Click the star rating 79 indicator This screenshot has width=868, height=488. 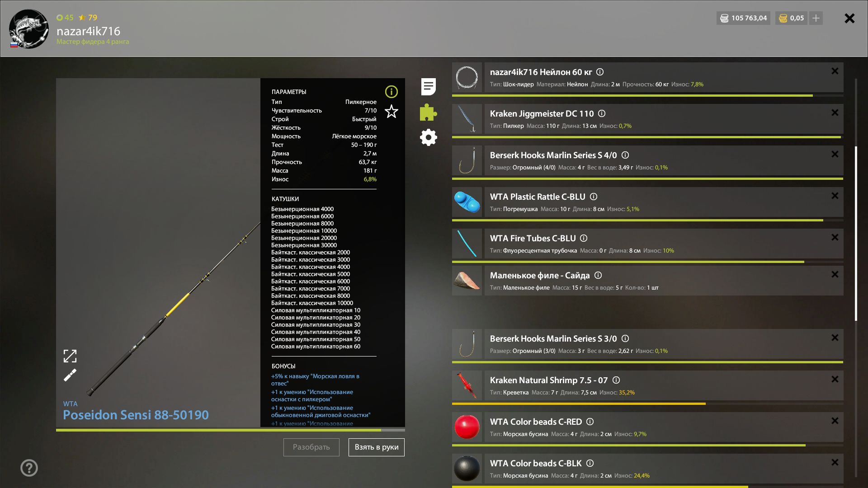[x=88, y=18]
